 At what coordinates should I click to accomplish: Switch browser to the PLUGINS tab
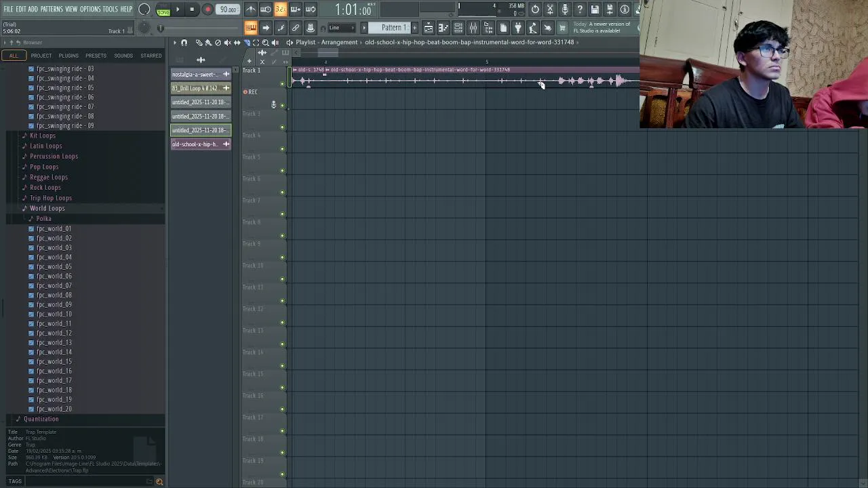click(68, 56)
